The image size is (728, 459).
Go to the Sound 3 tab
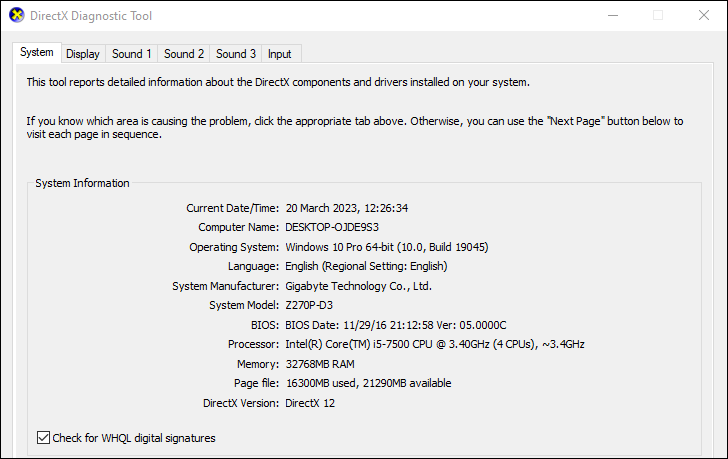point(236,54)
